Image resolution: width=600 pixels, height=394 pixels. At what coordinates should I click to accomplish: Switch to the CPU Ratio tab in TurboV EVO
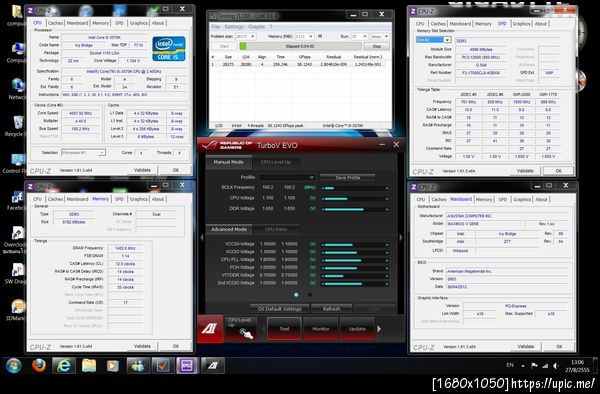click(x=276, y=229)
